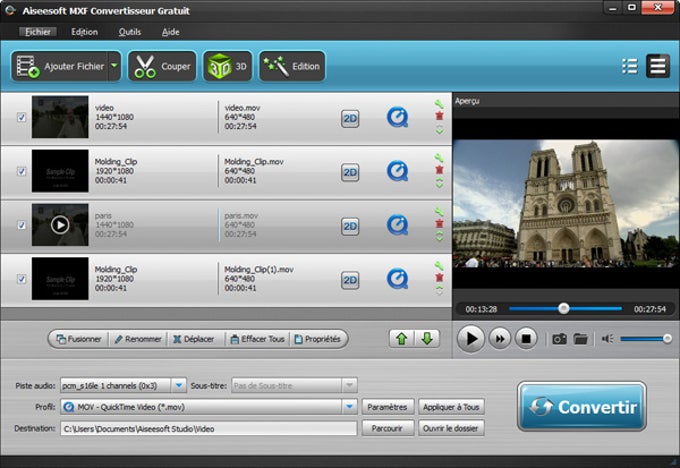680x468 pixels.
Task: Select the Molding_Clip(1).mov row thumbnail
Action: 60,278
